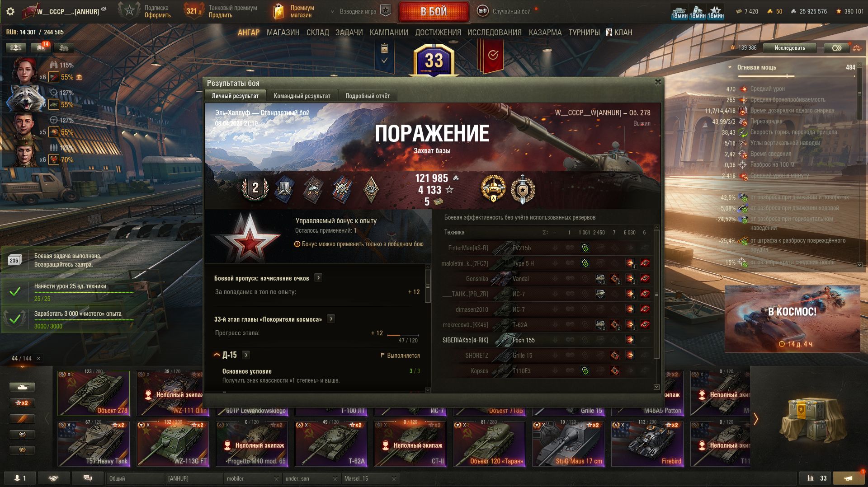Click the В БОЙ battle button
Viewport: 868px width, 487px height.
point(434,11)
